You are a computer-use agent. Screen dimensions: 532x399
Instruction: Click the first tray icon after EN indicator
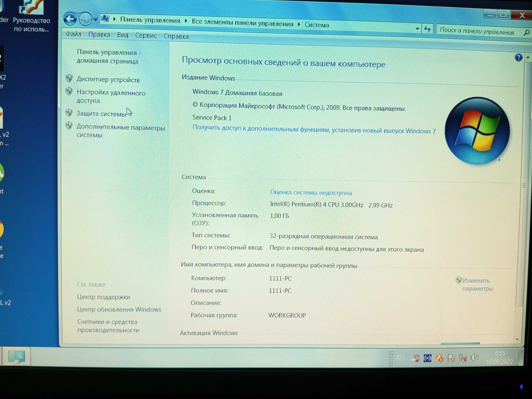(416, 358)
